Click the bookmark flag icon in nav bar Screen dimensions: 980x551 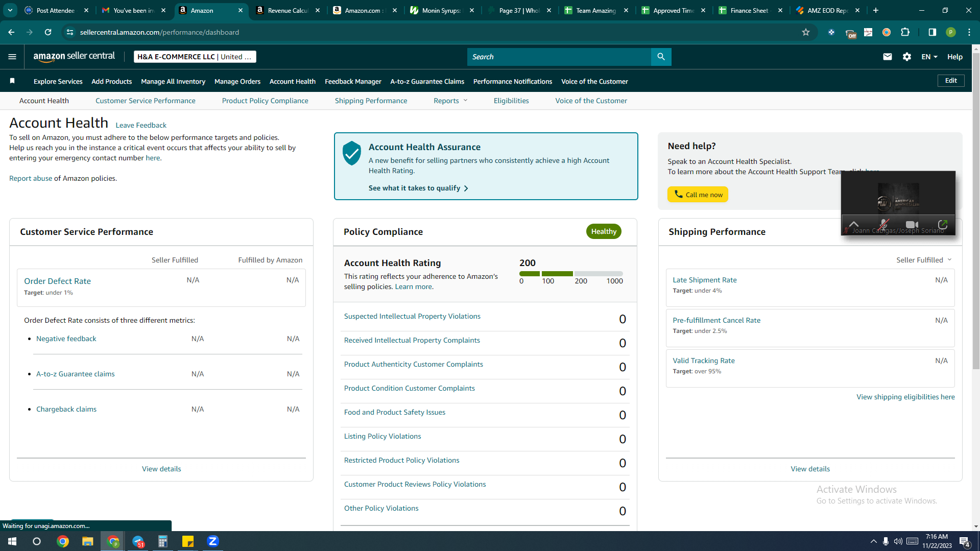12,81
